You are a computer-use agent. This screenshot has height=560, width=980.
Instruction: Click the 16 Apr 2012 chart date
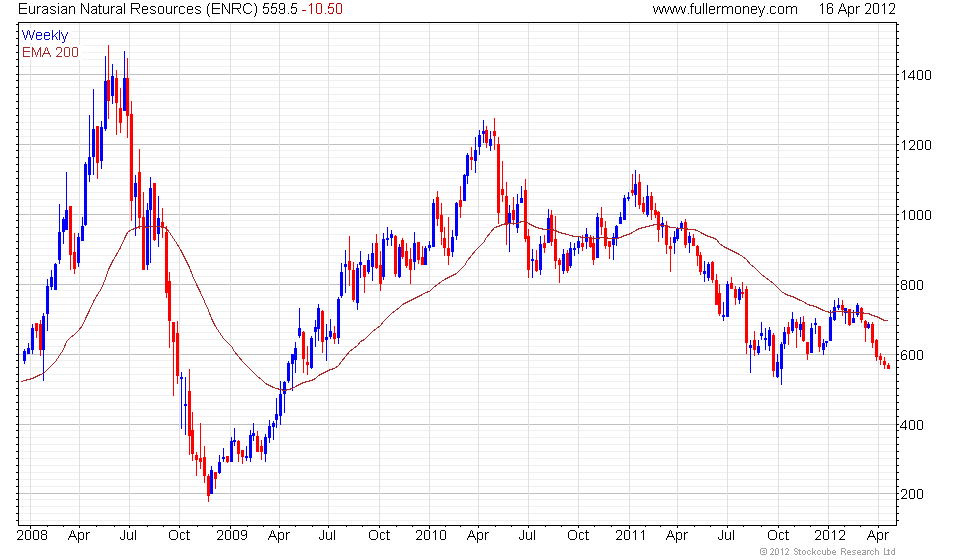tap(856, 9)
